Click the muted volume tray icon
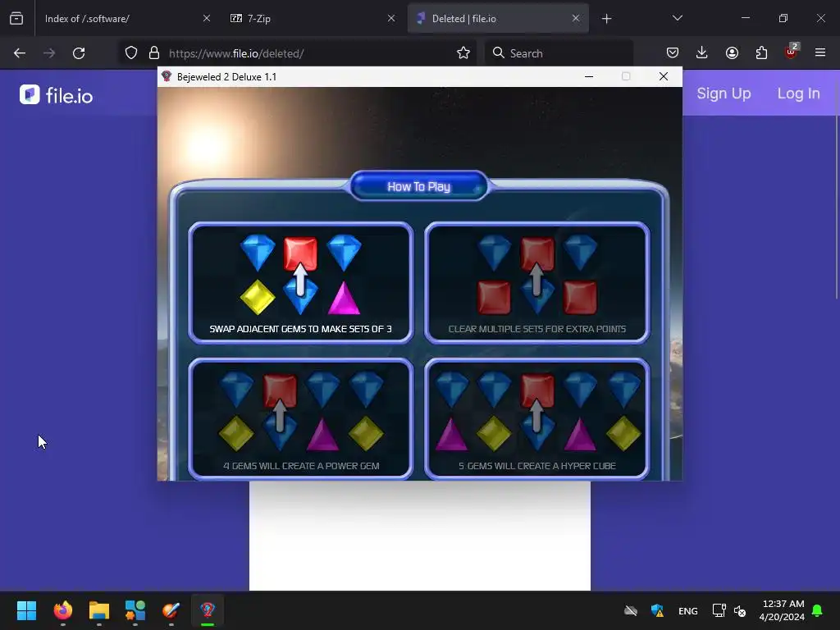The image size is (840, 630). [740, 610]
